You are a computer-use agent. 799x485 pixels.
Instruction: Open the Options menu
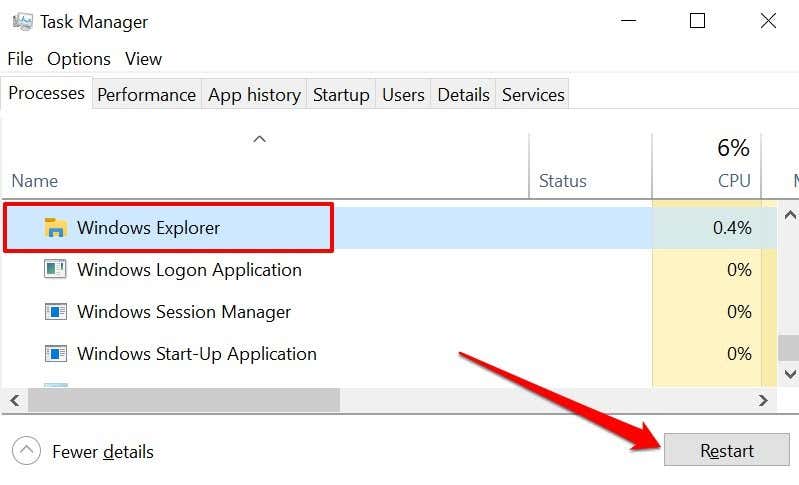point(79,59)
